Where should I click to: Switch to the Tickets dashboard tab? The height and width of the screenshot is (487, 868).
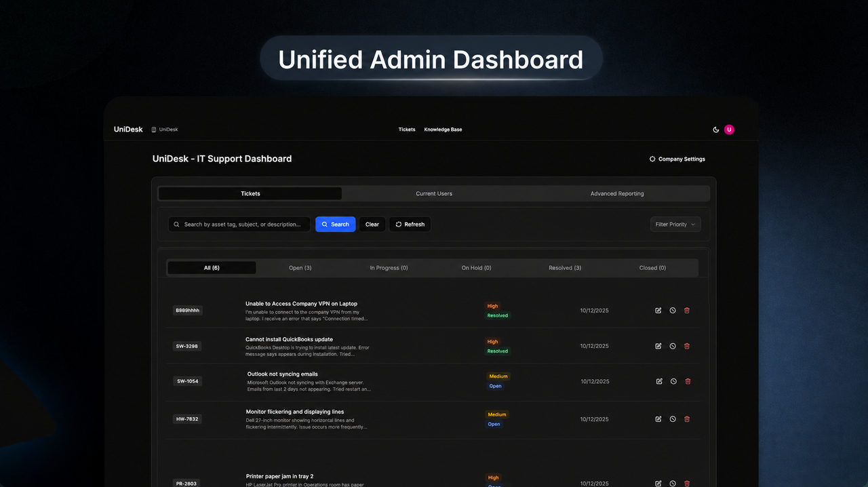pyautogui.click(x=250, y=194)
